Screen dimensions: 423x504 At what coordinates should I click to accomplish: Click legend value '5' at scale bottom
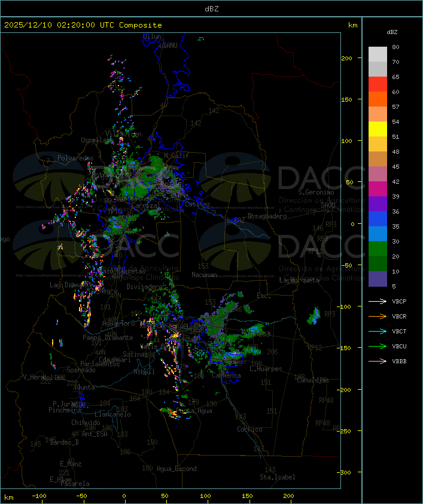click(394, 286)
